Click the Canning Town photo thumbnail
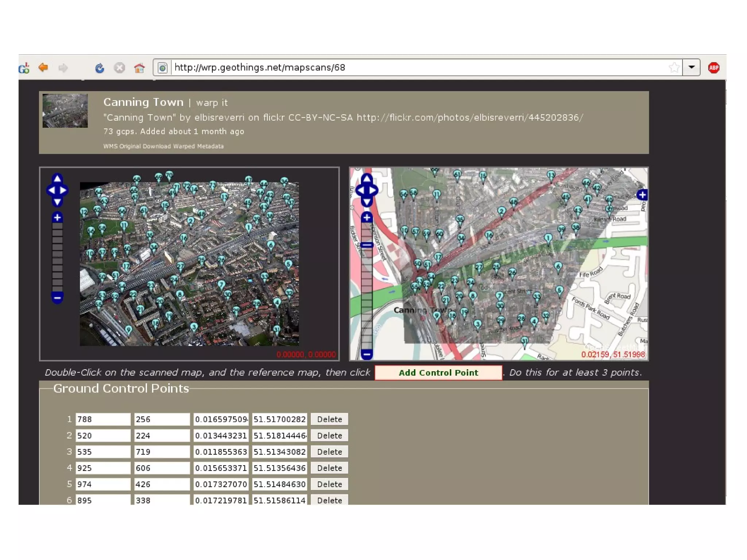747x560 pixels. (65, 111)
